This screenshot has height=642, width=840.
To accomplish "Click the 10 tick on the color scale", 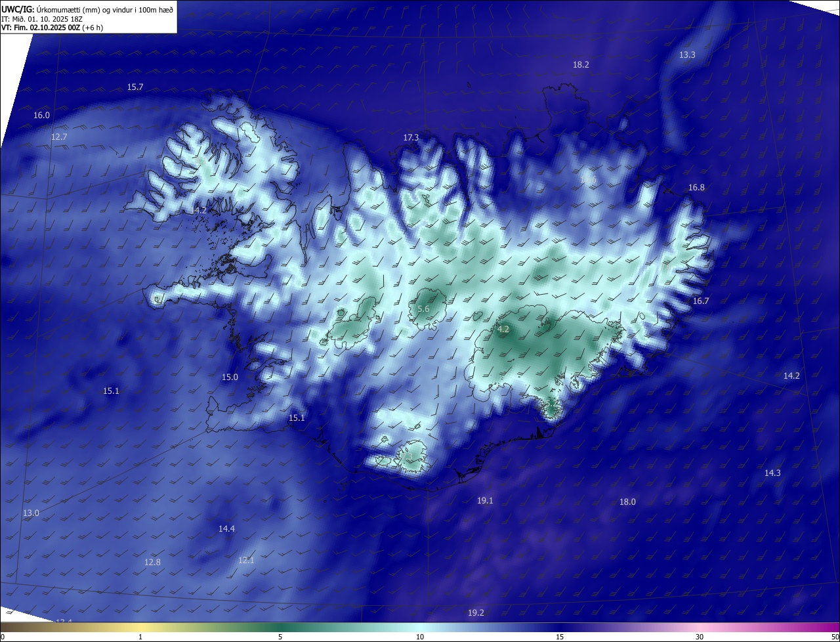I will point(420,637).
